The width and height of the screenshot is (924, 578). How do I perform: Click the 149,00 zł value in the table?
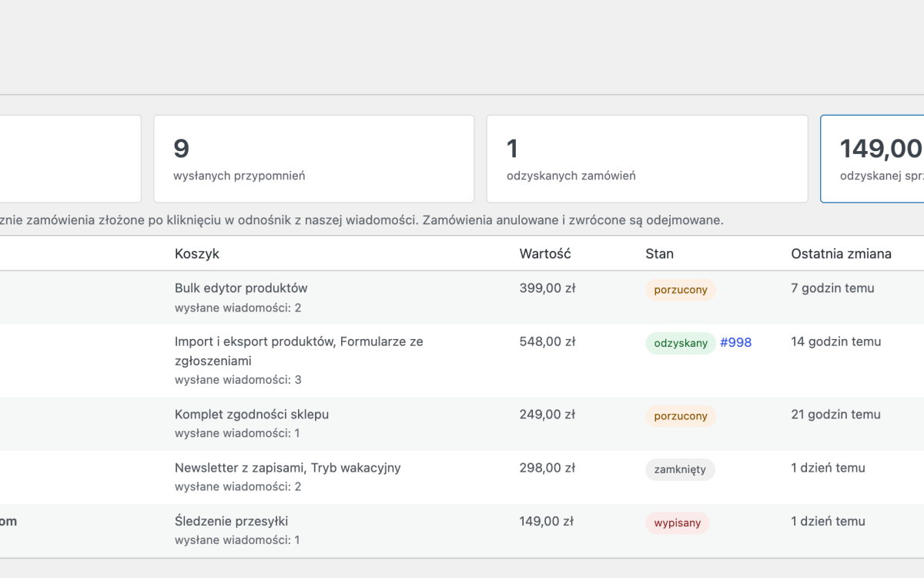[x=547, y=521]
